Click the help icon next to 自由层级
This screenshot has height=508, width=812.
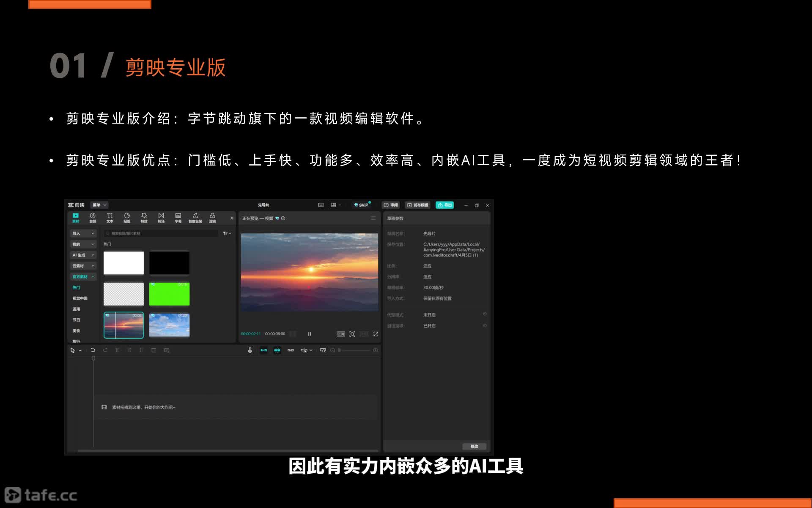[485, 326]
